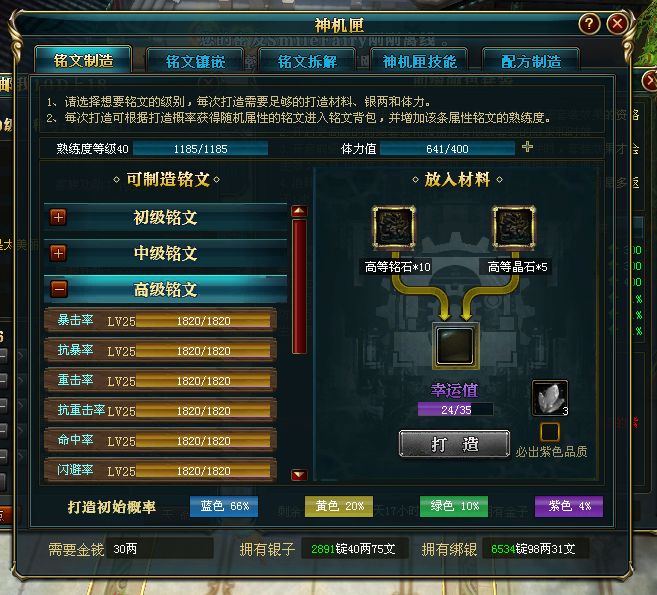The image size is (657, 595).
Task: Click the 打造 forge button
Action: pyautogui.click(x=455, y=443)
